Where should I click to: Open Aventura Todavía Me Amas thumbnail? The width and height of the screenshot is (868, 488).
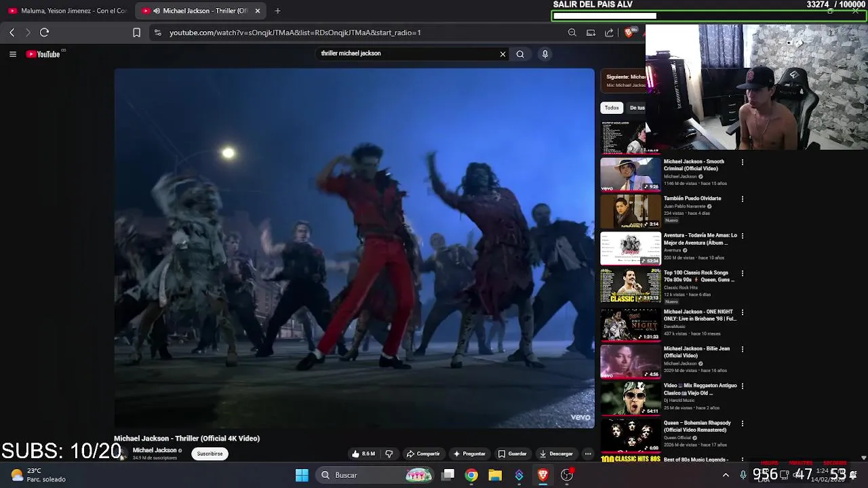pos(631,249)
